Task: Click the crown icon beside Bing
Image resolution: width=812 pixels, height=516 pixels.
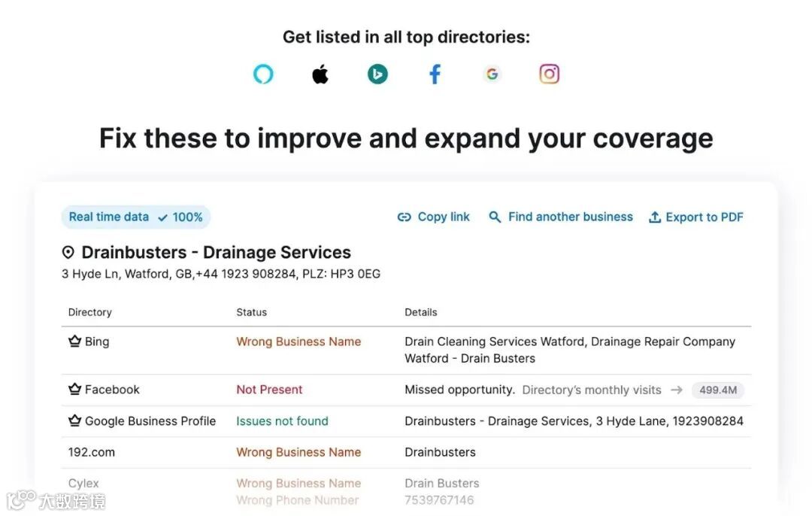Action: tap(74, 341)
